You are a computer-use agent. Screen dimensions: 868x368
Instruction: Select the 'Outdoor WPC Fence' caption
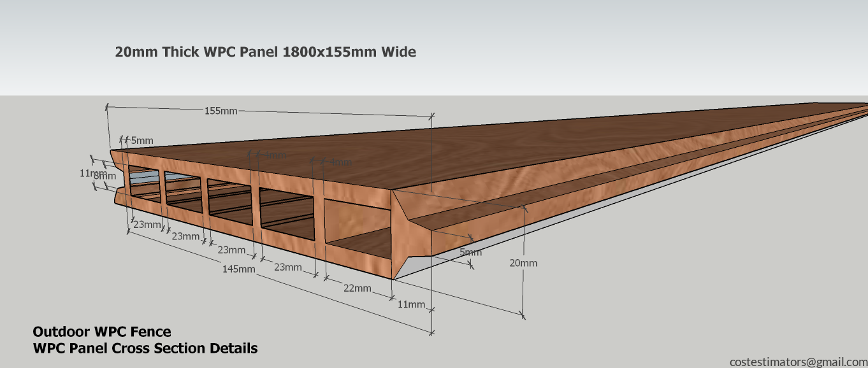[x=102, y=332]
